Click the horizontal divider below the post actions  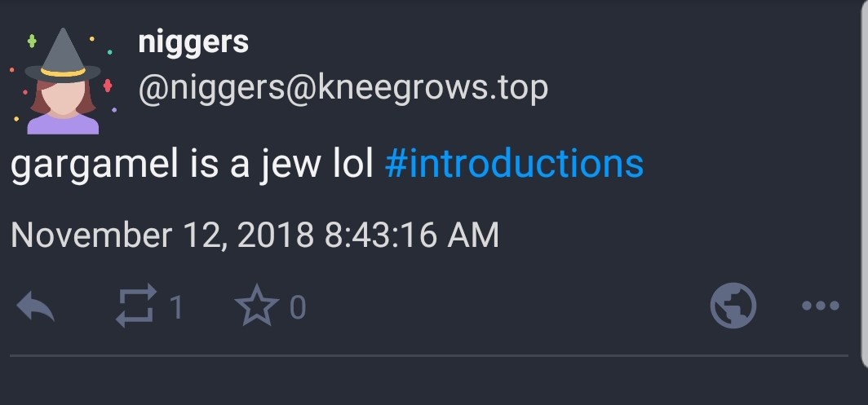point(429,356)
